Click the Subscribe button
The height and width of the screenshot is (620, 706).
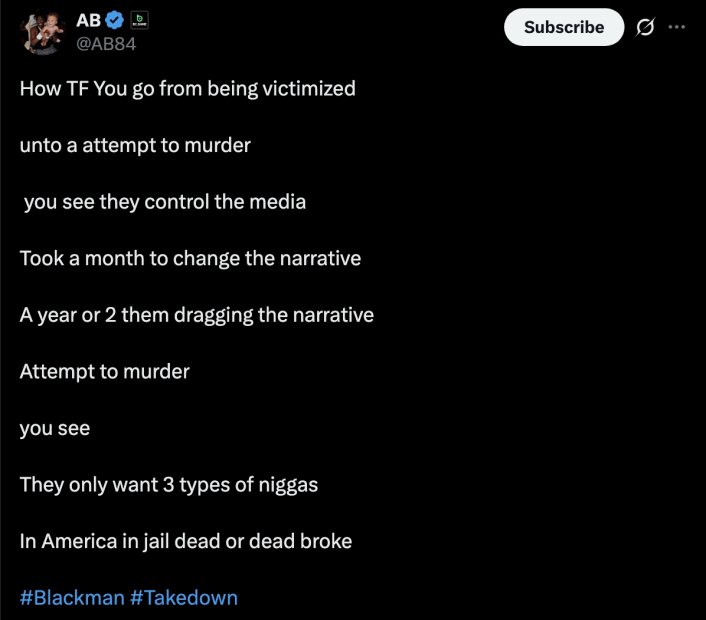pyautogui.click(x=564, y=27)
